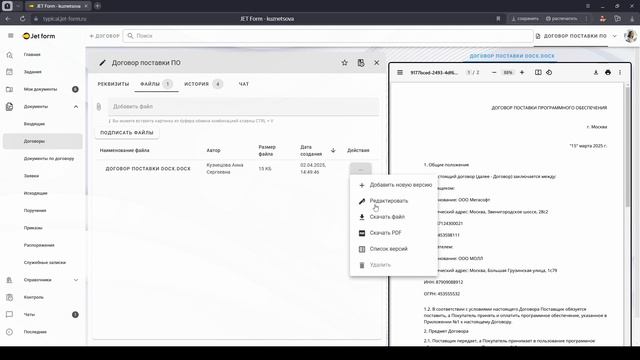Click the Добавить файл input field
The height and width of the screenshot is (360, 640).
(243, 107)
